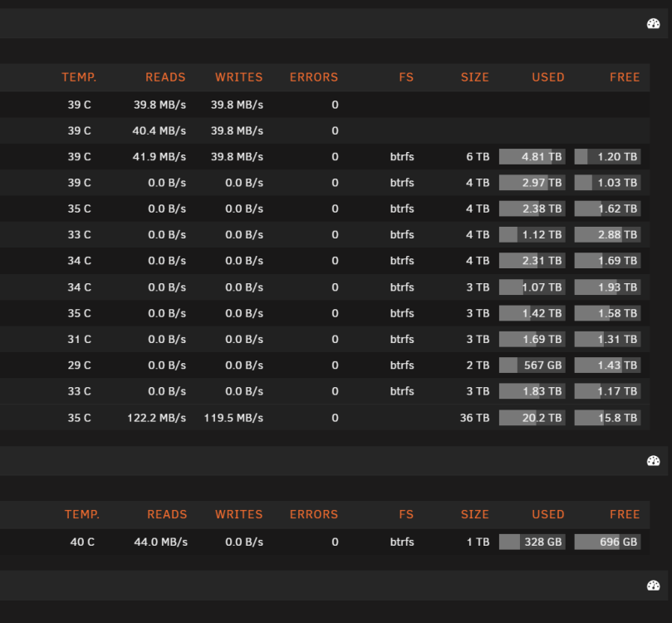672x623 pixels.
Task: Click the 41.9 MB/s reads value
Action: point(159,157)
